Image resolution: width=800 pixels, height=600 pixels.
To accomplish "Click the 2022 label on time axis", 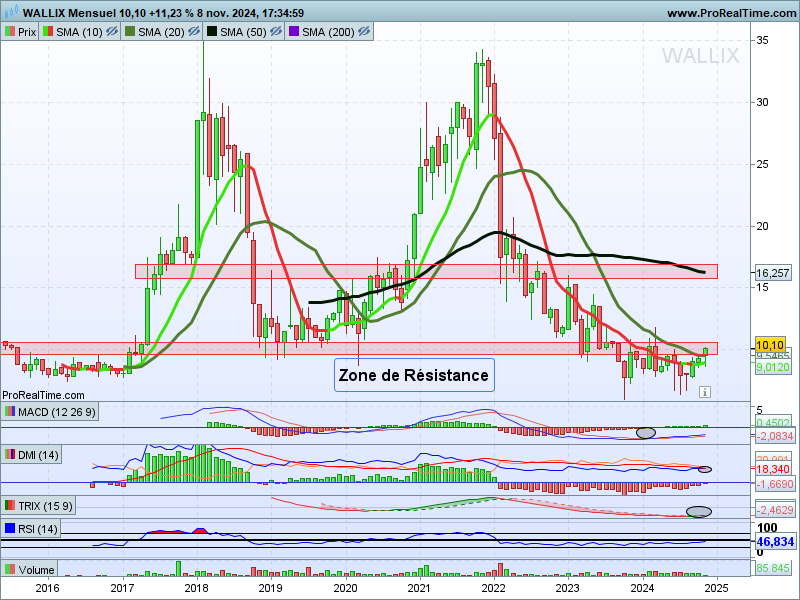I will tap(493, 588).
